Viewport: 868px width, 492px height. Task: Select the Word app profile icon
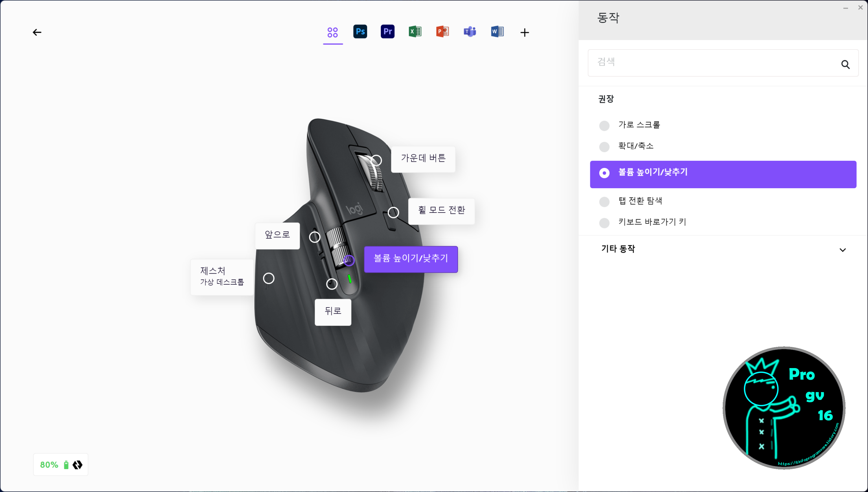tap(497, 32)
